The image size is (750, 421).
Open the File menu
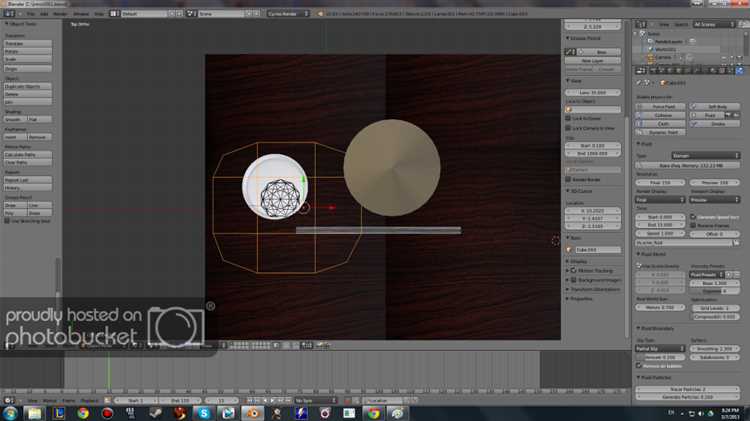tap(30, 14)
